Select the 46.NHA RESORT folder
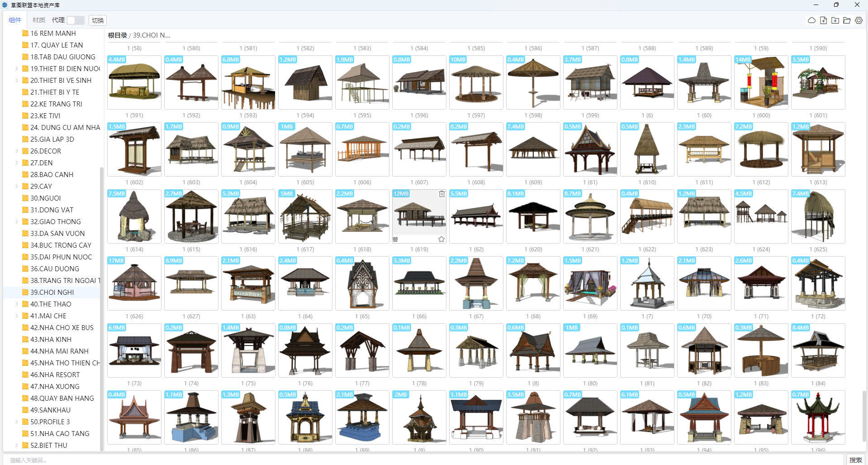868x465 pixels. [x=55, y=375]
